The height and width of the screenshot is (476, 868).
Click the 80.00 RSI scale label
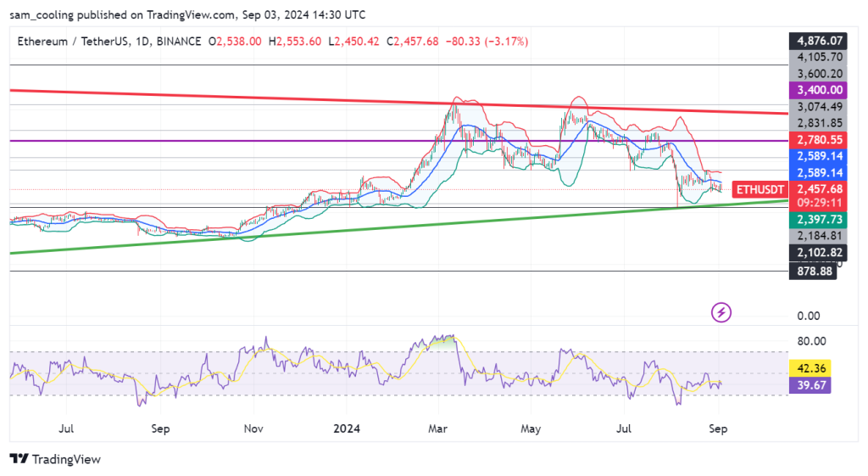pyautogui.click(x=811, y=341)
